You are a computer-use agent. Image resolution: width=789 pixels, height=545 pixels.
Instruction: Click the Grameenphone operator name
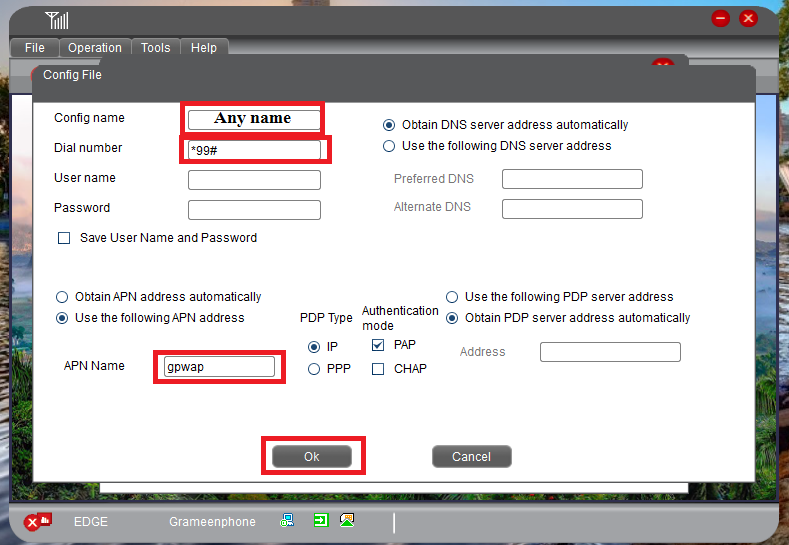(212, 522)
